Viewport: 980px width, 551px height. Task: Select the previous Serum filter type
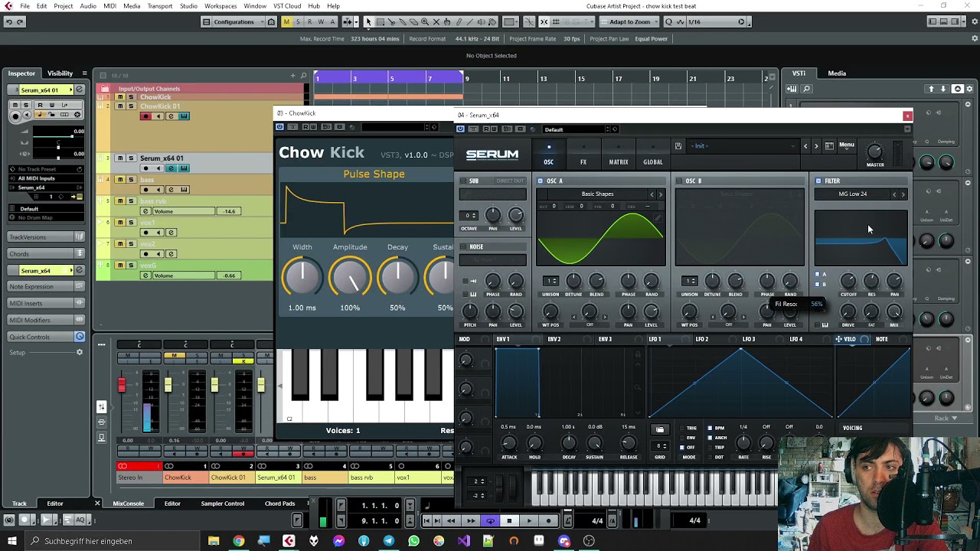pyautogui.click(x=893, y=194)
